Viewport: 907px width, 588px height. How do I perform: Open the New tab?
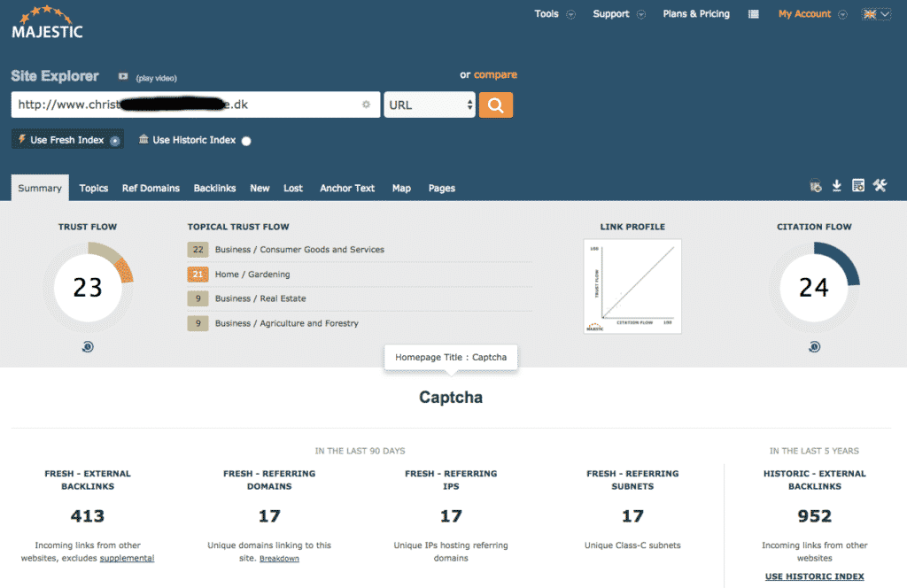pyautogui.click(x=260, y=188)
